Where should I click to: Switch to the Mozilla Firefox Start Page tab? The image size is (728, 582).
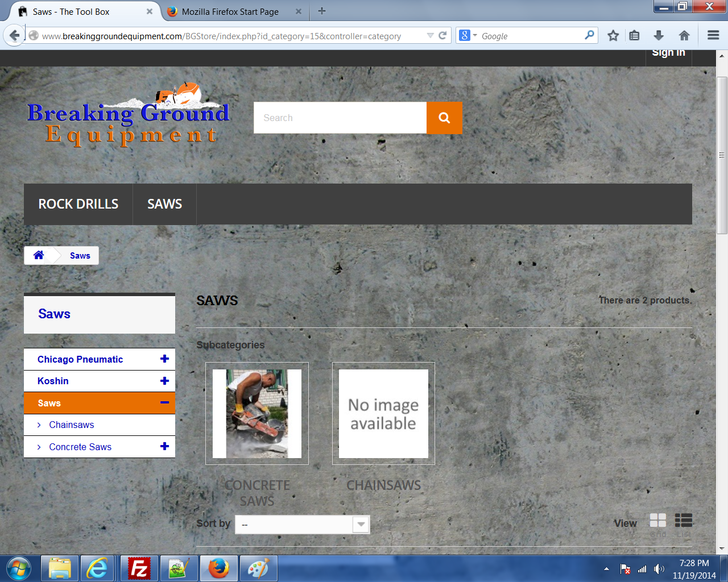pyautogui.click(x=230, y=11)
